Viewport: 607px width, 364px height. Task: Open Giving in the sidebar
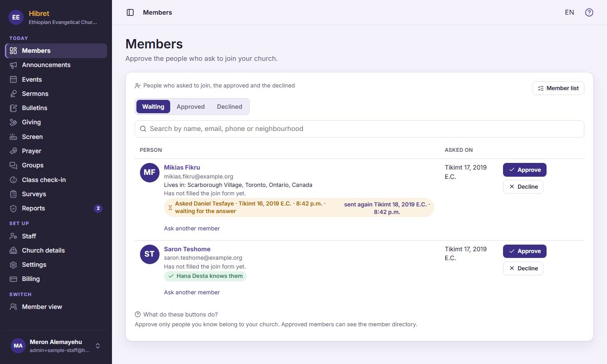click(56, 122)
